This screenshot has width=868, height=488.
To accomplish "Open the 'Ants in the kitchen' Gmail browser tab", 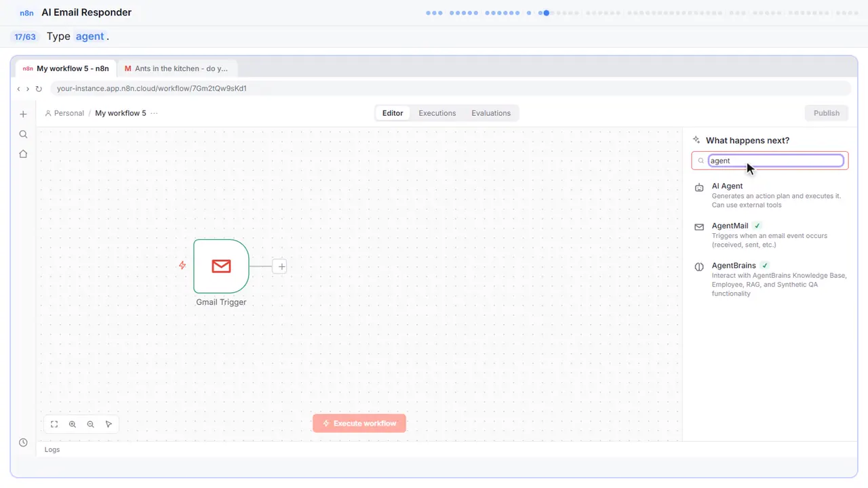I will [177, 68].
